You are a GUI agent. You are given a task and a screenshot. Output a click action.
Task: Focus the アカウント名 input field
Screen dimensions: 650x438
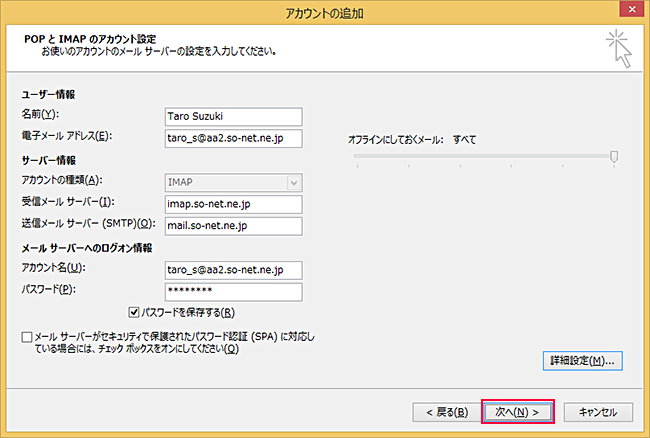(233, 269)
